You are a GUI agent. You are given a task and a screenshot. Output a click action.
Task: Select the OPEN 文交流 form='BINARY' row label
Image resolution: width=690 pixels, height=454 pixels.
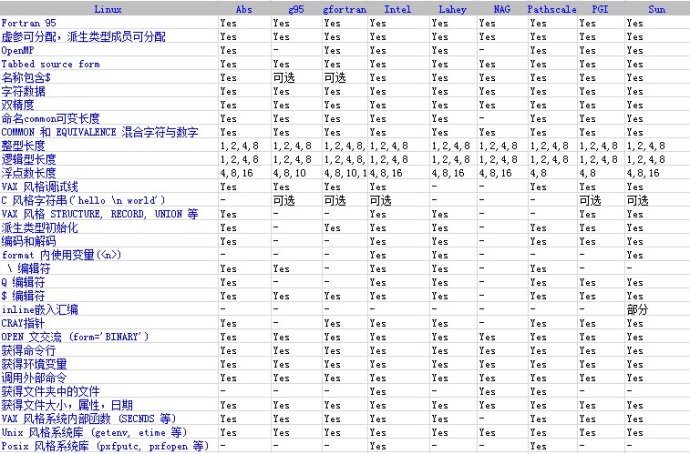pyautogui.click(x=75, y=337)
